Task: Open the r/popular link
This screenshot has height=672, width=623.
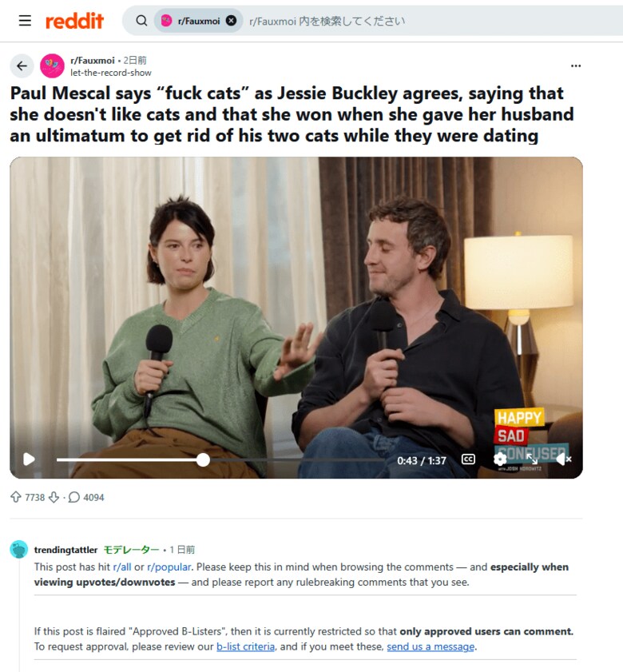Action: click(169, 567)
